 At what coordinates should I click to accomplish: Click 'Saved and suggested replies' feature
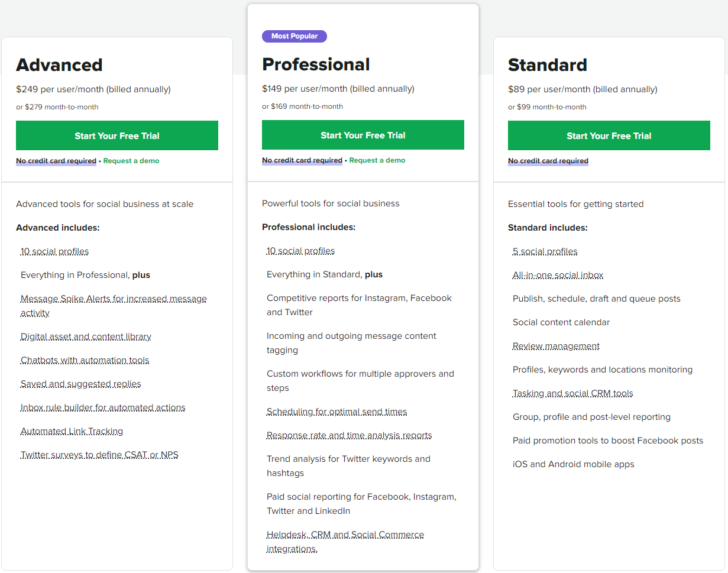(x=81, y=384)
